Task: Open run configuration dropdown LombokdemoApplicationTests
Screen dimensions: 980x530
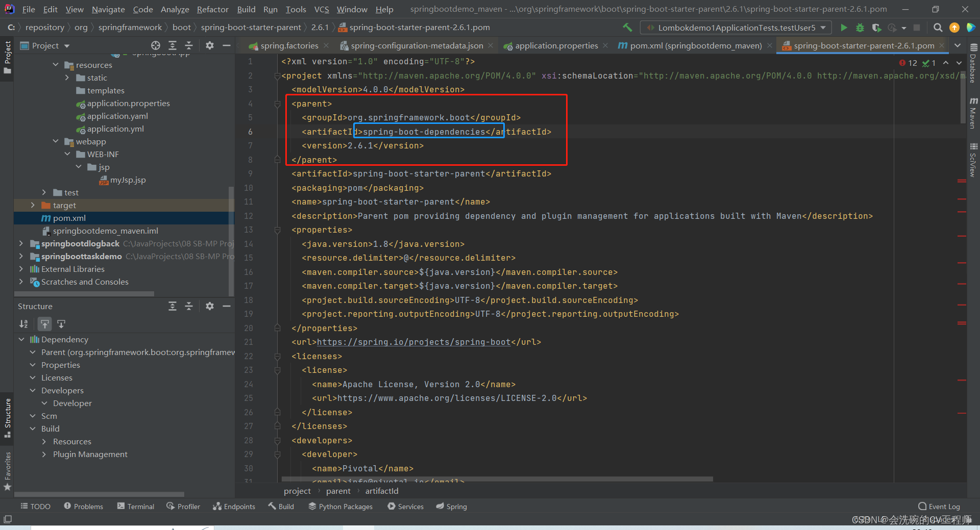Action: pyautogui.click(x=736, y=28)
